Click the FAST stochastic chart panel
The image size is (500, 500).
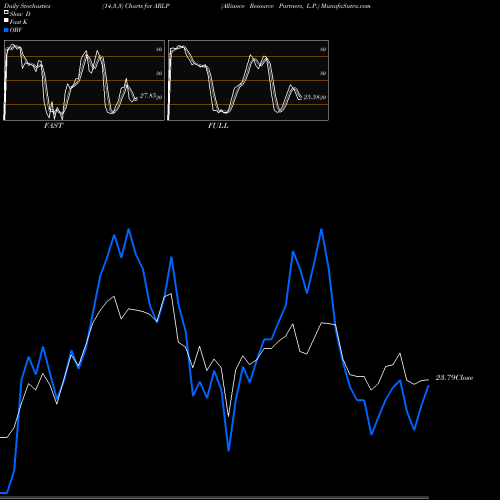pyautogui.click(x=84, y=80)
